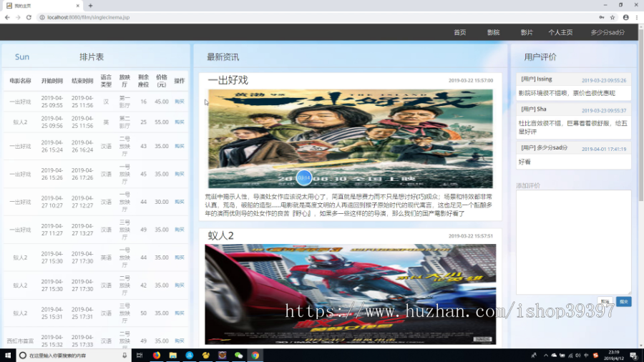
Task: Buy ticket for 蚁人2 priced 55.00
Action: (180, 122)
